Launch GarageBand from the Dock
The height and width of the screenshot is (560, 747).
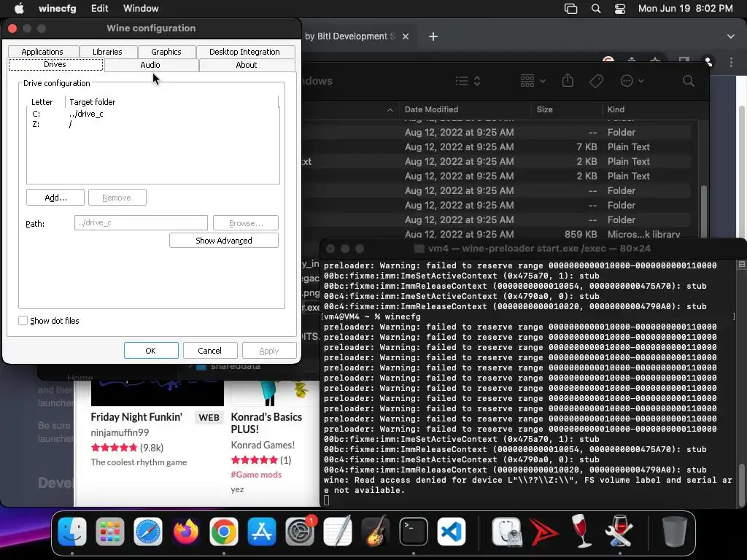point(376,532)
